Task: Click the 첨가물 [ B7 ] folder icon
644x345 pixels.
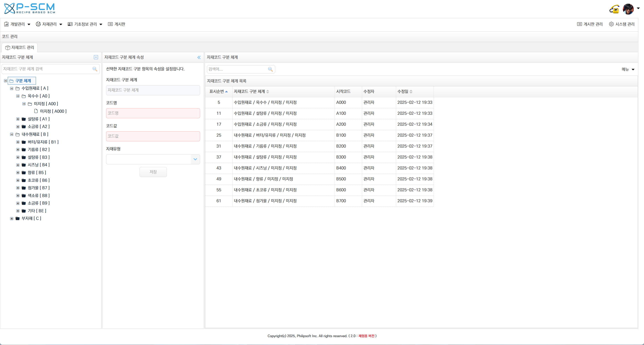Action: (24, 188)
